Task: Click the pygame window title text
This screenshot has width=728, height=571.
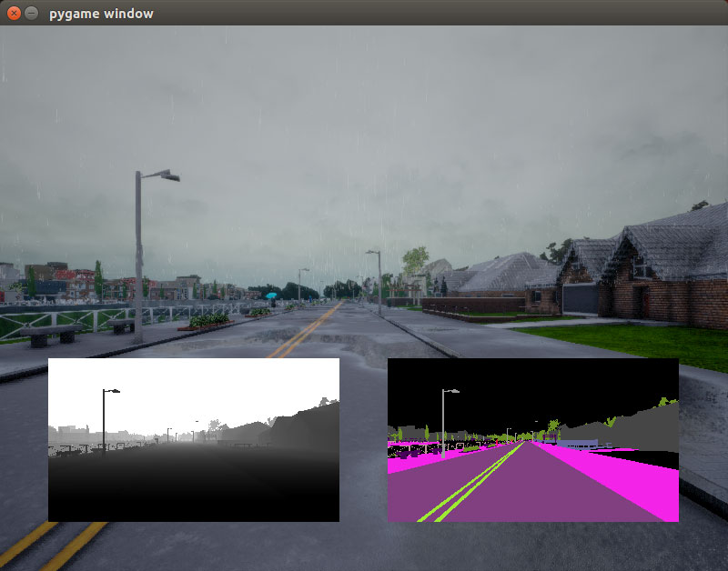Action: pyautogui.click(x=101, y=14)
